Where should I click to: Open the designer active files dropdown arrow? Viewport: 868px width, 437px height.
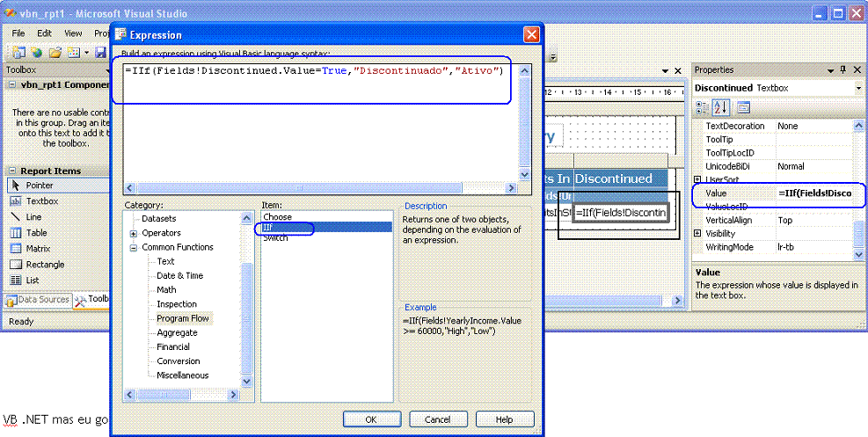pyautogui.click(x=666, y=71)
